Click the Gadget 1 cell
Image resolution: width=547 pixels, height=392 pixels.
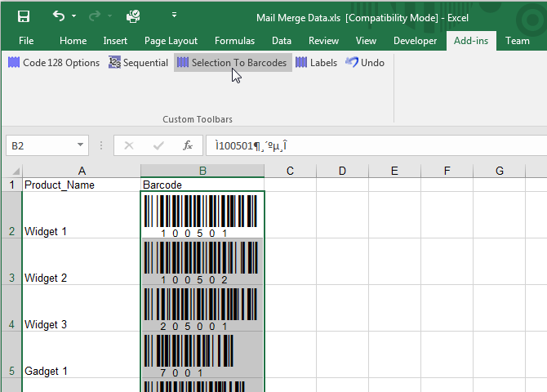pos(82,354)
